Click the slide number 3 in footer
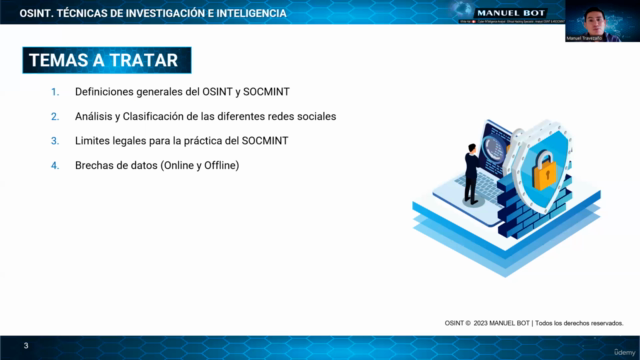Screen dimensions: 640x360 26,346
